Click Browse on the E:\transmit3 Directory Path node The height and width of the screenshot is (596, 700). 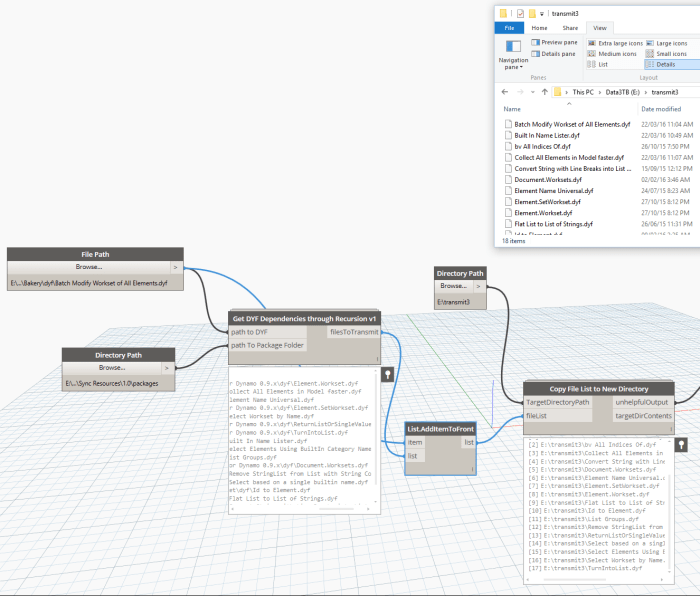tap(453, 286)
